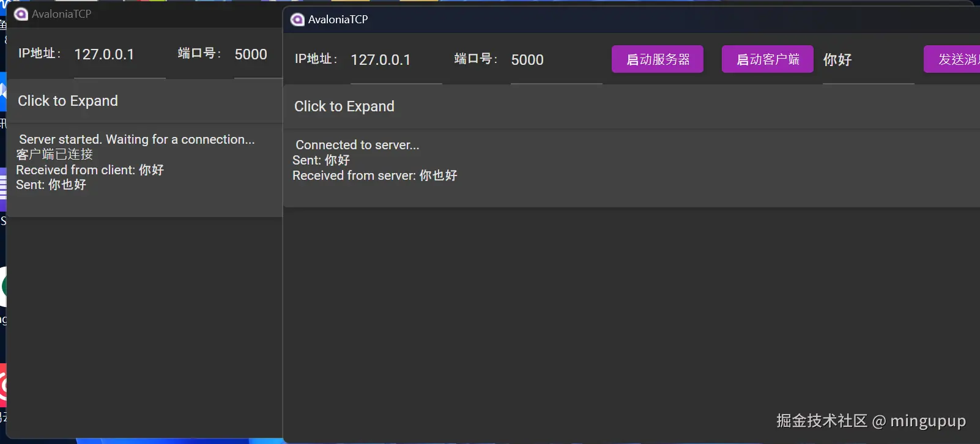
Task: Click the 'Server started. Waiting' log line
Action: pyautogui.click(x=137, y=139)
